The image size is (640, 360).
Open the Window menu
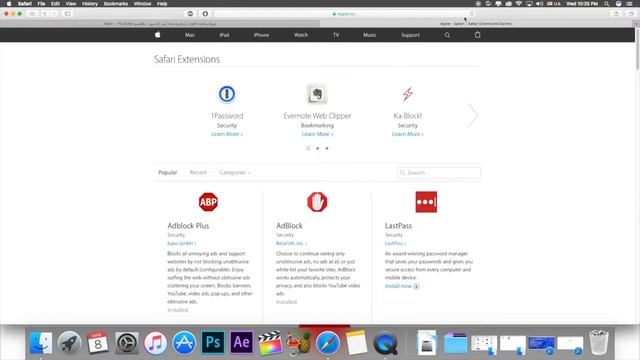coord(142,4)
